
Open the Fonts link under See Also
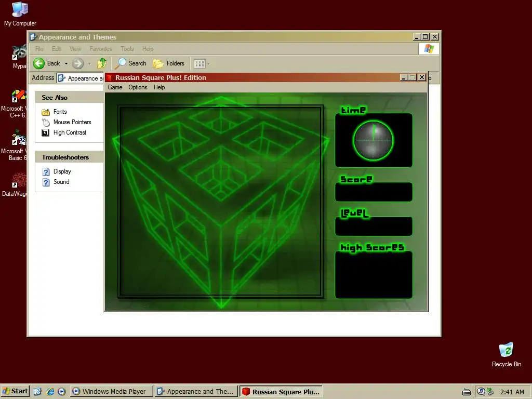(60, 112)
